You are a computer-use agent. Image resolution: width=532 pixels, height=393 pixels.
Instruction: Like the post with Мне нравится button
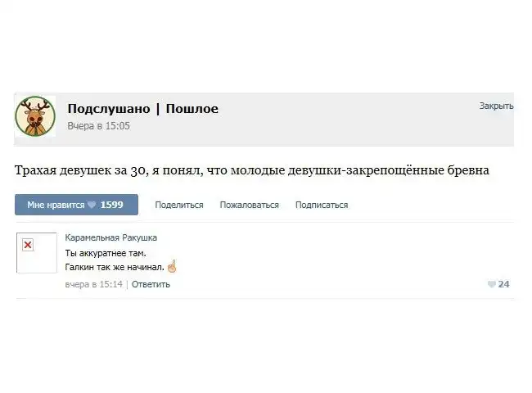pos(76,205)
